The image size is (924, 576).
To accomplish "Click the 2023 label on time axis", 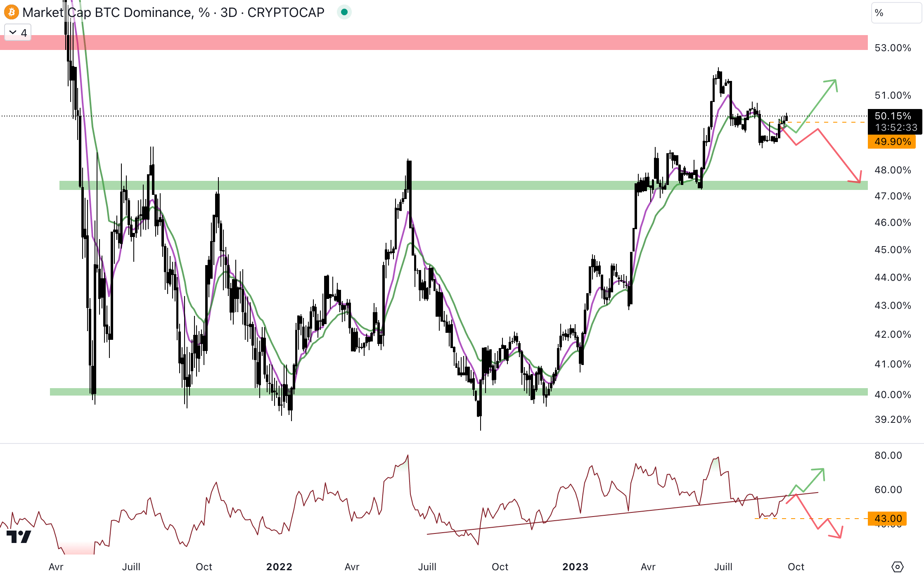I will pos(575,567).
